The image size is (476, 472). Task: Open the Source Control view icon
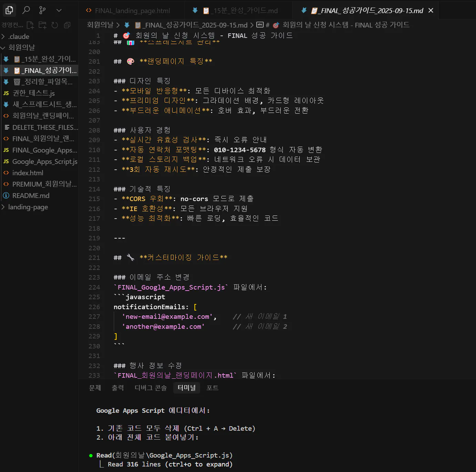(42, 10)
